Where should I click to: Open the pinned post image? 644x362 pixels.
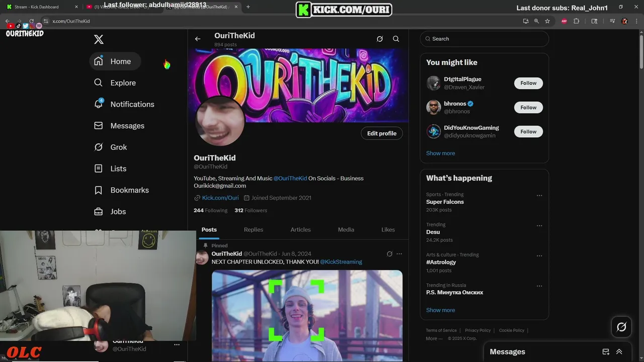tap(307, 316)
